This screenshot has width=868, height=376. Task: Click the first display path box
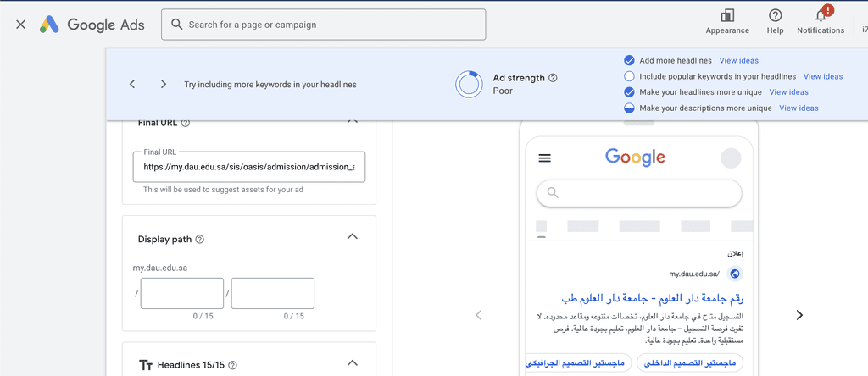pos(182,293)
